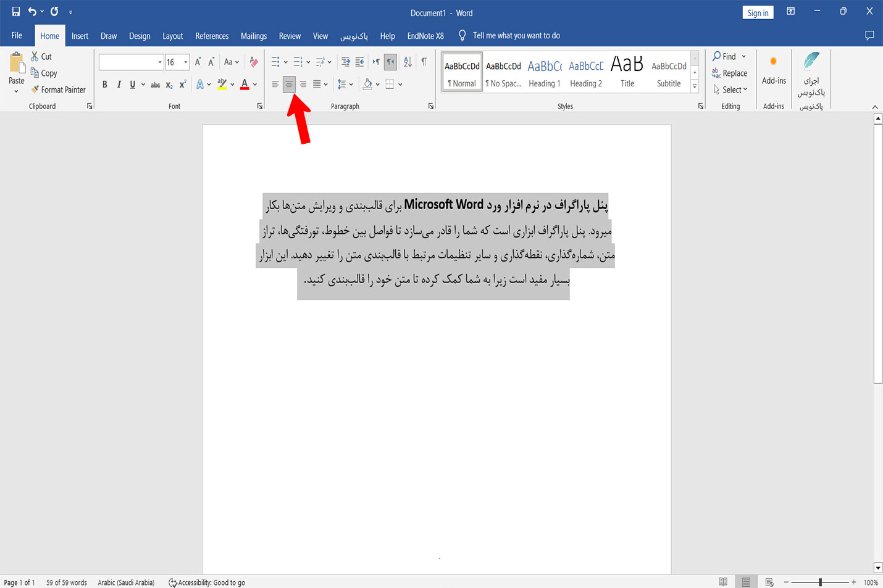Switch to Web Layout view
Image resolution: width=883 pixels, height=588 pixels.
tap(769, 582)
